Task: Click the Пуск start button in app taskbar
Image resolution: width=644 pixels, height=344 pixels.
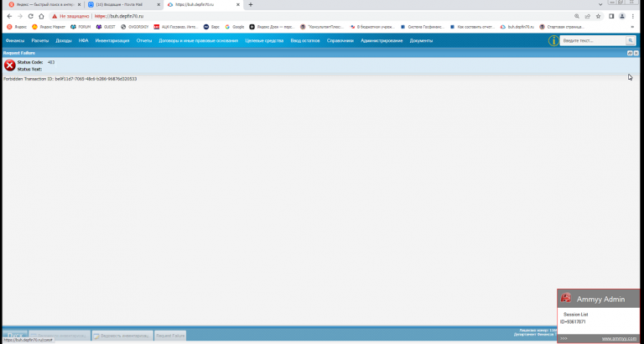Action: point(15,336)
